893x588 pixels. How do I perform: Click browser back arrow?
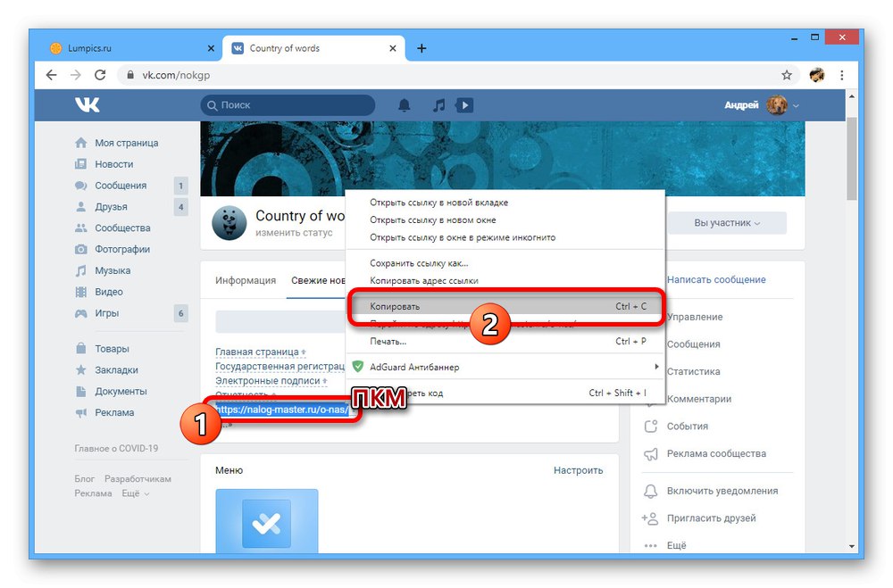pyautogui.click(x=51, y=75)
